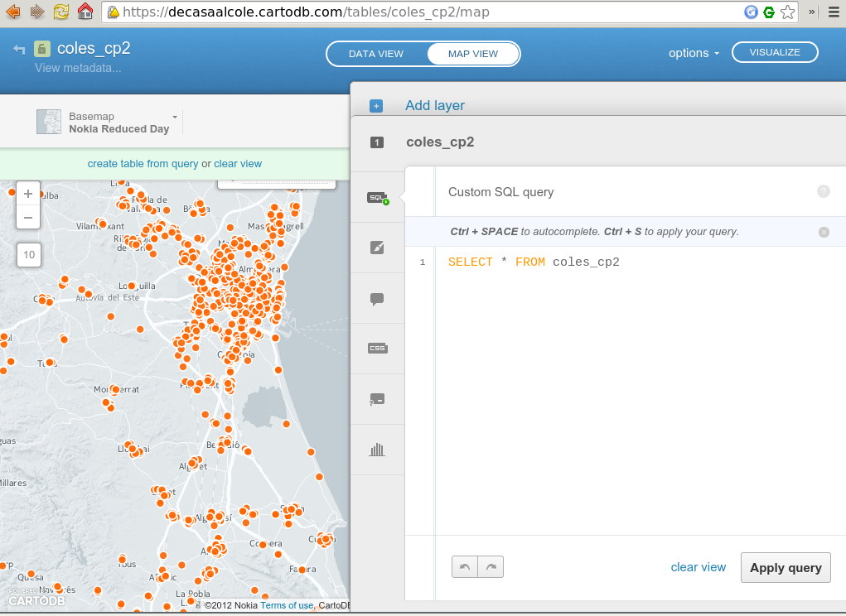Click the help question mark for SQL query
The height and width of the screenshot is (616, 846).
(824, 191)
